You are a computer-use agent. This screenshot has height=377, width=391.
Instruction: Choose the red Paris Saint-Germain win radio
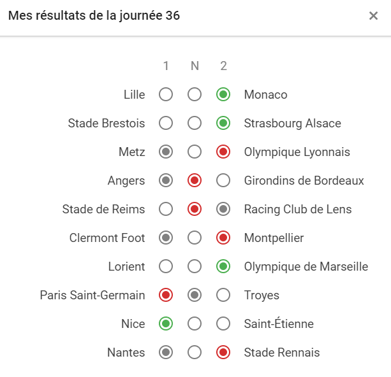pos(166,295)
